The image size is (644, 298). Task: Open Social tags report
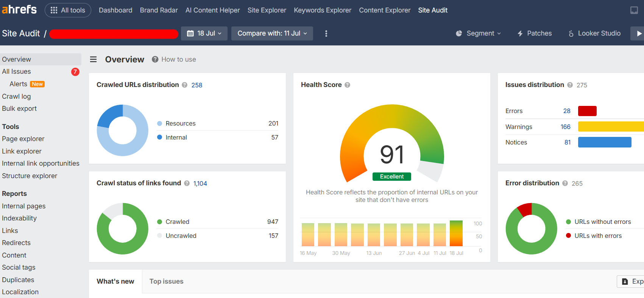click(x=19, y=267)
